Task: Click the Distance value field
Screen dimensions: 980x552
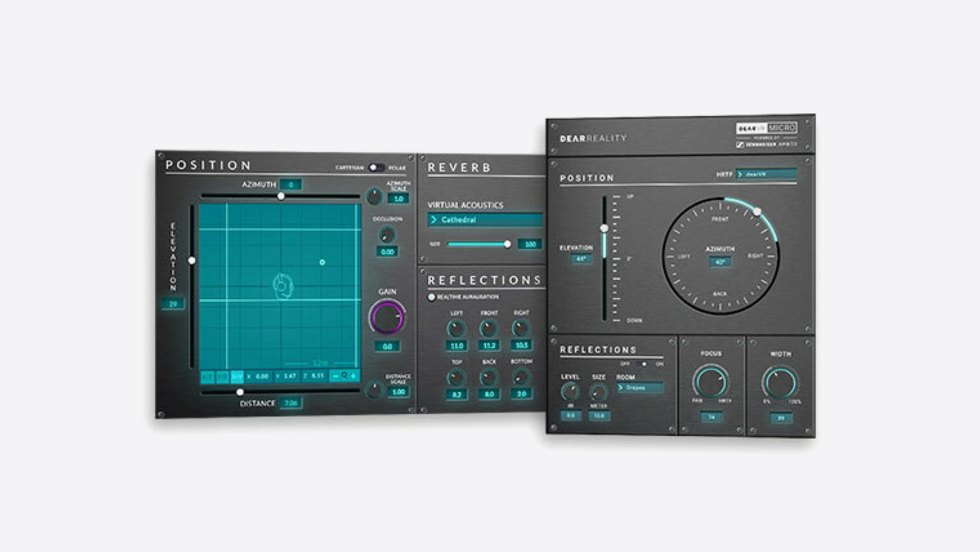Action: click(x=291, y=403)
